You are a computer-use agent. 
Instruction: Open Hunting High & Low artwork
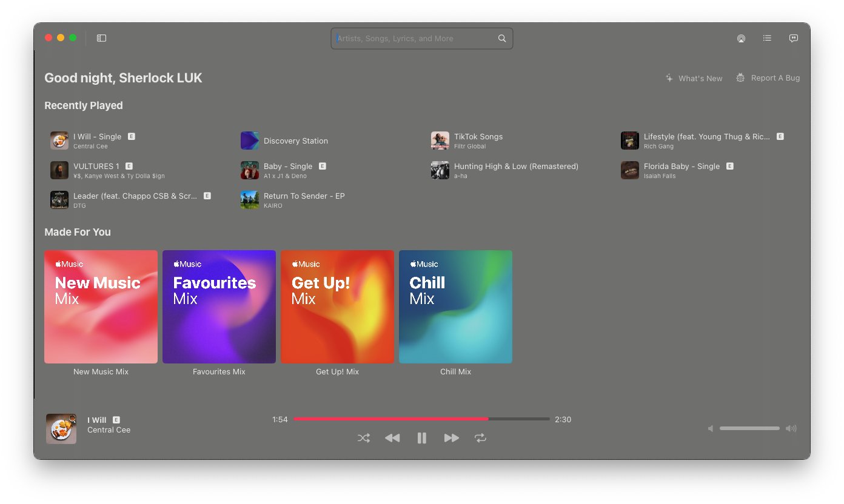(440, 170)
